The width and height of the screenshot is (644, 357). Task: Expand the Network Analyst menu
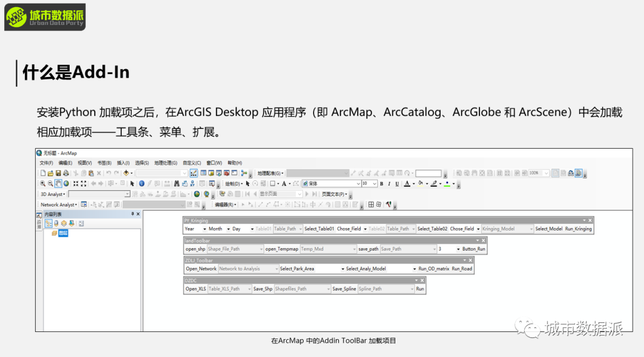[58, 204]
